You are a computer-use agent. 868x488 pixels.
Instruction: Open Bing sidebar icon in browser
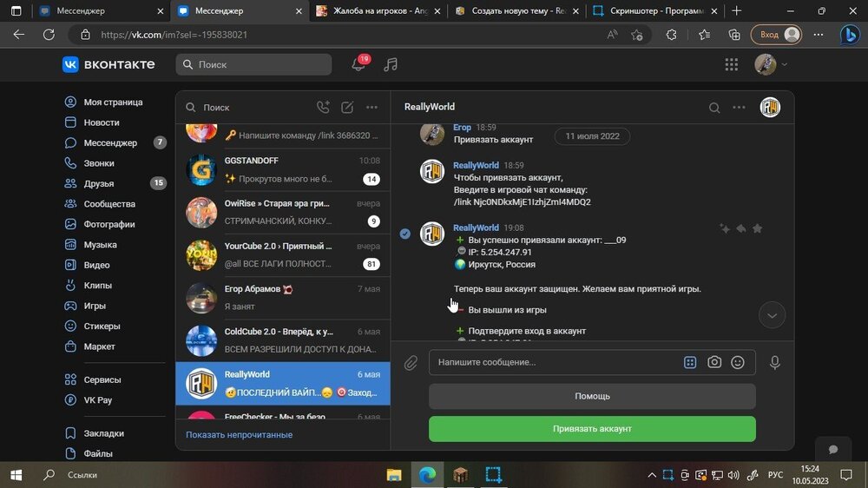tap(849, 35)
